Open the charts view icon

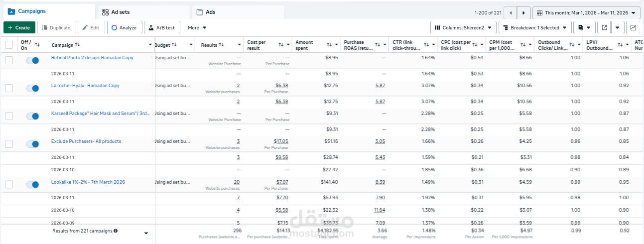(633, 28)
